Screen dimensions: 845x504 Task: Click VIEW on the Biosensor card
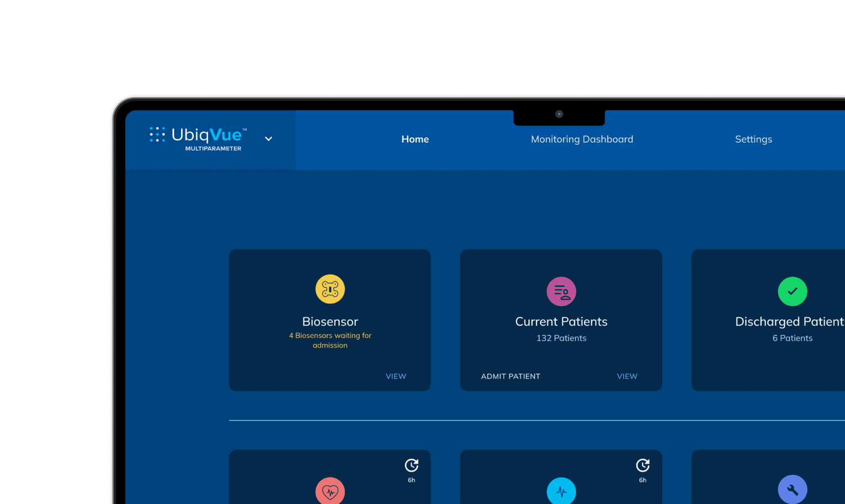(x=396, y=376)
